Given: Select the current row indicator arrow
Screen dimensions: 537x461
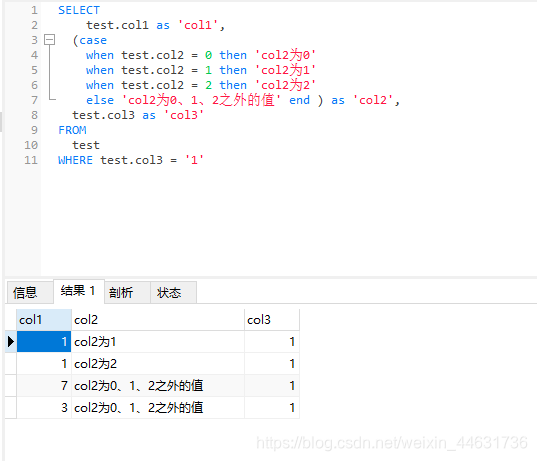Looking at the screenshot, I should point(11,341).
